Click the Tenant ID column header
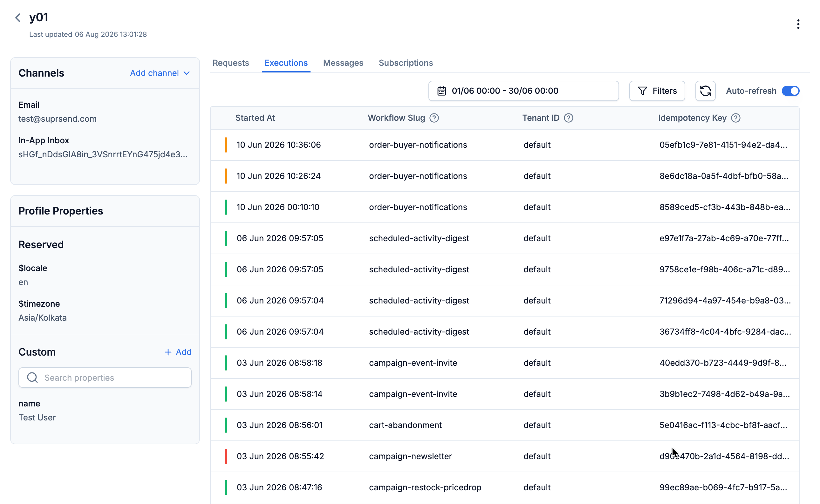The image size is (820, 504). point(541,118)
